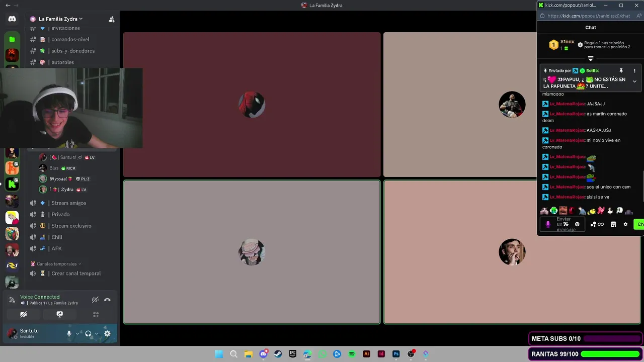644x362 pixels.
Task: Open Discord direct messages home icon
Action: pos(12,19)
